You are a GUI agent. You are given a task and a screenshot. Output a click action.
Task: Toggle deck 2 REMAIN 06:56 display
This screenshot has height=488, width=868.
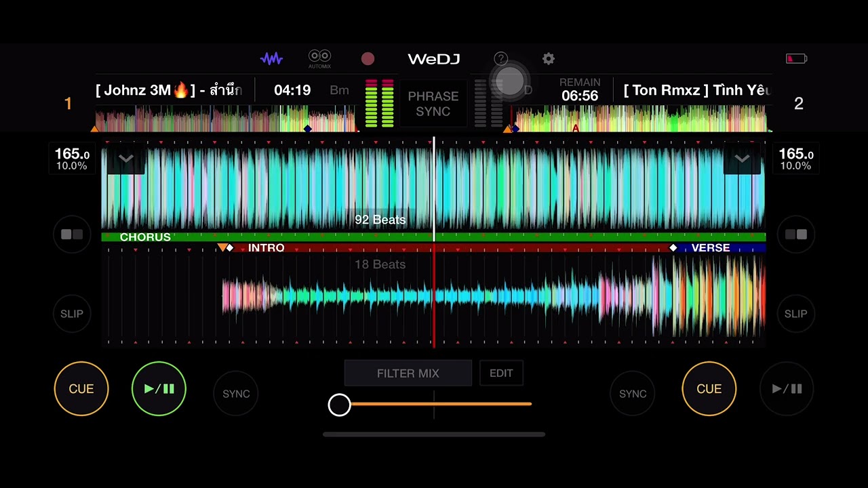click(x=580, y=89)
